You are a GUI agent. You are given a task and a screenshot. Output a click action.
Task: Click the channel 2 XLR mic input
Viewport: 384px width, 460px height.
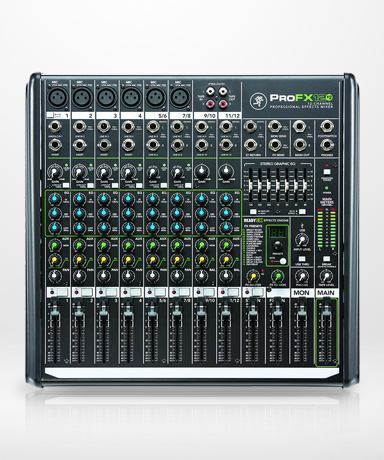(x=82, y=98)
